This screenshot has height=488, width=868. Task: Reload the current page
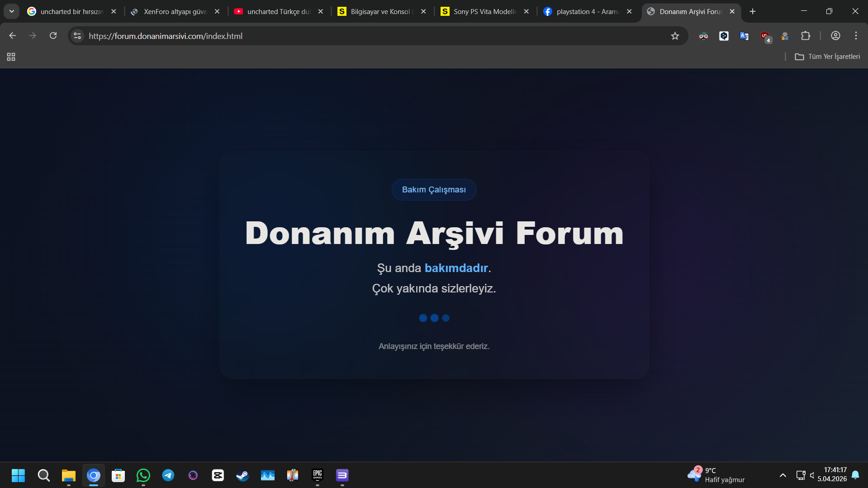pyautogui.click(x=53, y=36)
